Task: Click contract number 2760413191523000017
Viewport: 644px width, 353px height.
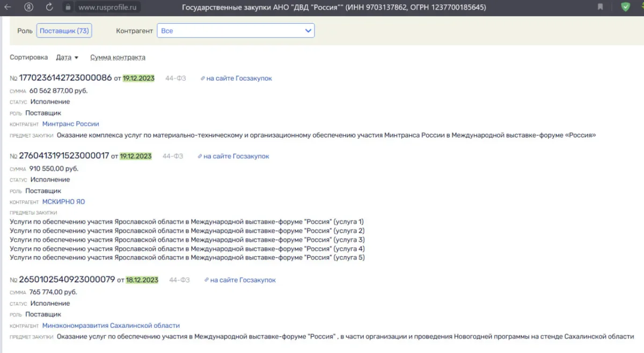Action: click(x=64, y=156)
